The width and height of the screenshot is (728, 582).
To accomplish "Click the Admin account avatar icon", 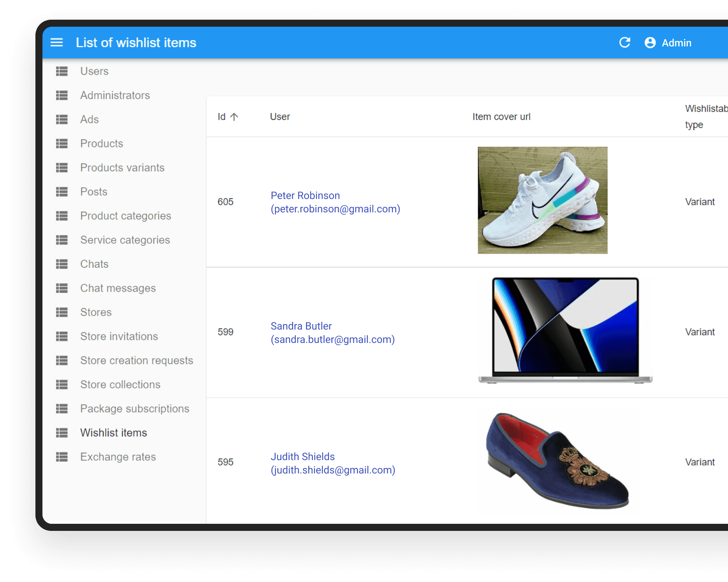I will pos(650,42).
